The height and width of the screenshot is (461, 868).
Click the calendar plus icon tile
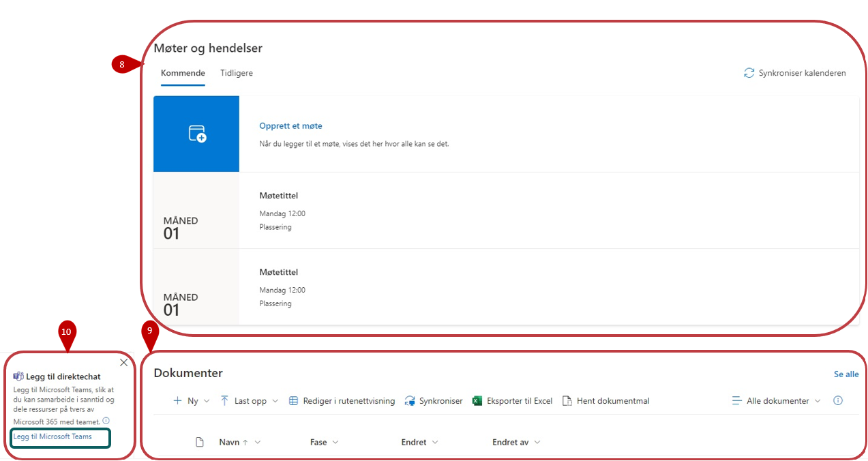point(196,134)
